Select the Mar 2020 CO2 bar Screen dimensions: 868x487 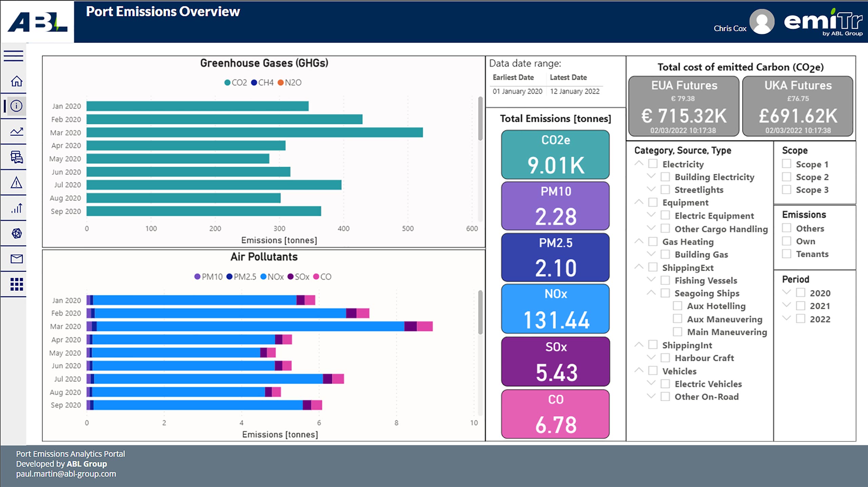point(254,133)
